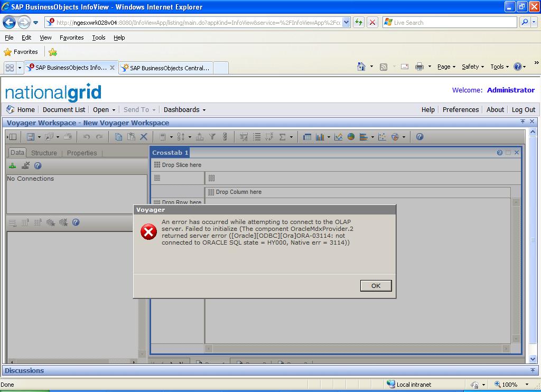The height and width of the screenshot is (392, 541).
Task: Click the browser address bar
Action: [x=198, y=22]
